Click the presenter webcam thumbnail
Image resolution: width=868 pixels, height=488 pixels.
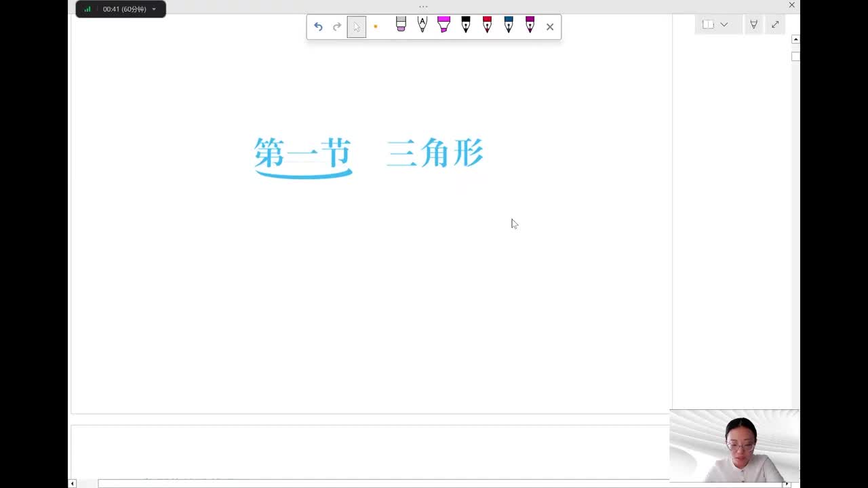(x=734, y=445)
